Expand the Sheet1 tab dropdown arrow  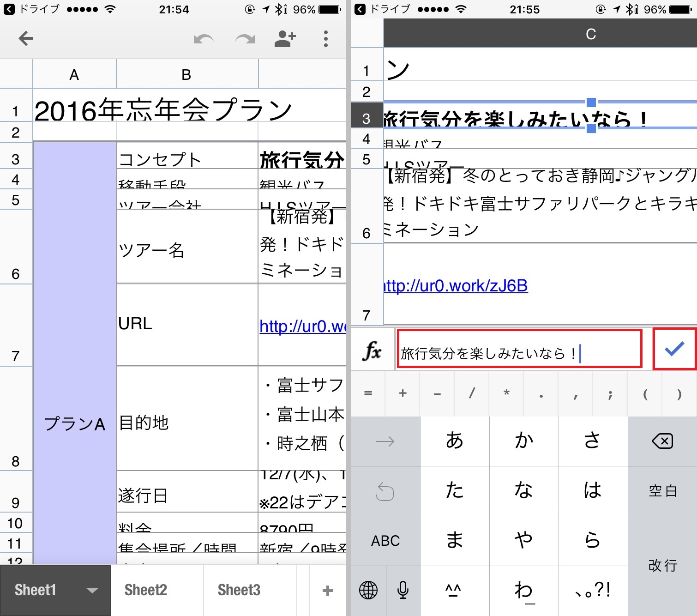tap(92, 590)
